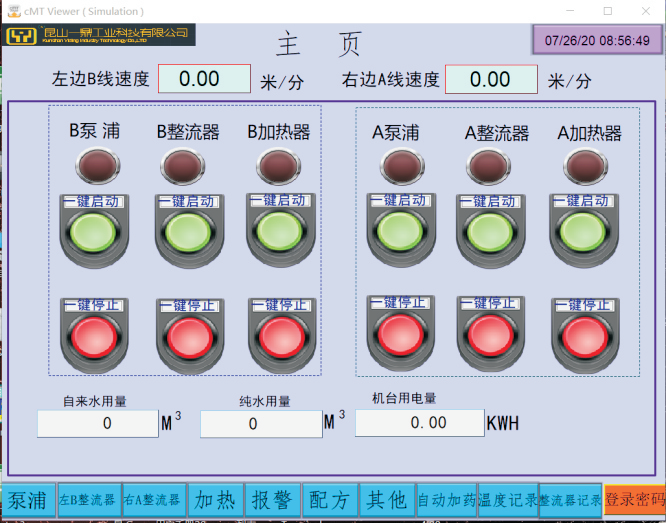The width and height of the screenshot is (666, 523).
Task: Click the 机台用电量 value field
Action: point(420,423)
